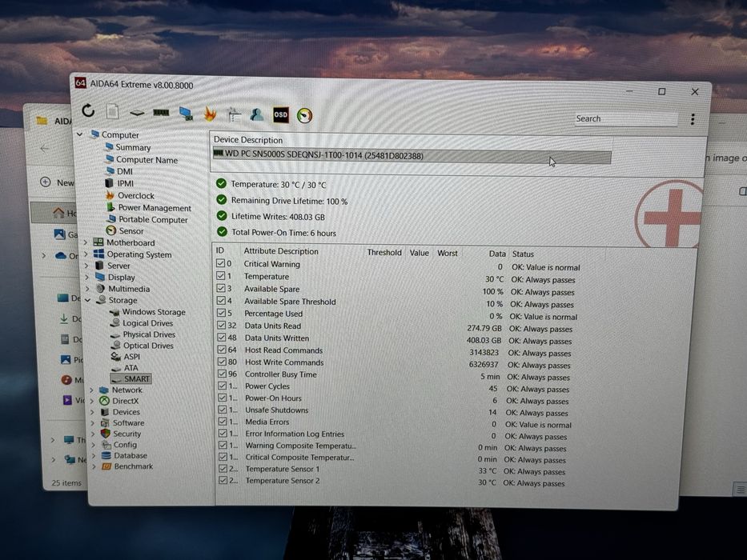Launch the disk benchmark toolbar icon
This screenshot has width=747, height=560.
[x=137, y=113]
